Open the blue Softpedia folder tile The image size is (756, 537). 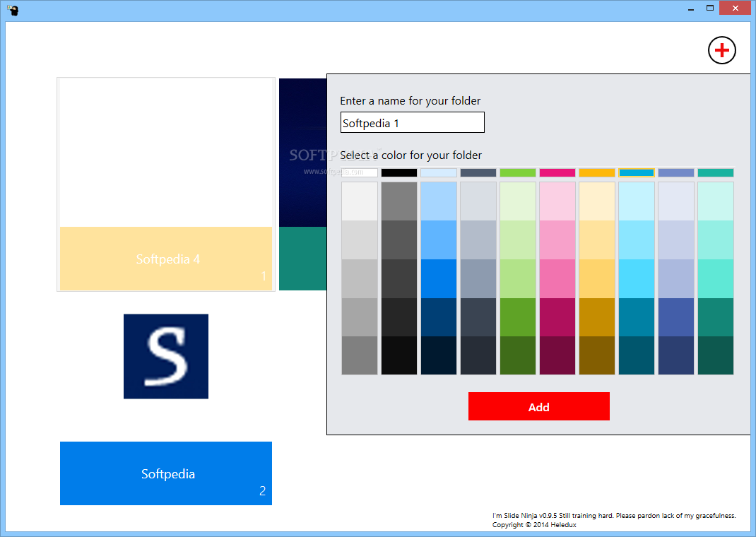click(x=166, y=473)
